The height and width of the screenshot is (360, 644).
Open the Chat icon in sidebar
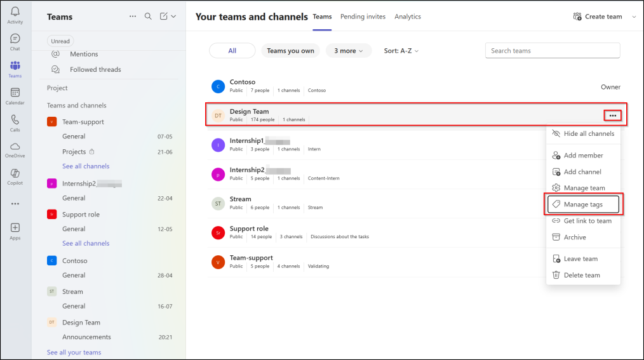pyautogui.click(x=15, y=39)
